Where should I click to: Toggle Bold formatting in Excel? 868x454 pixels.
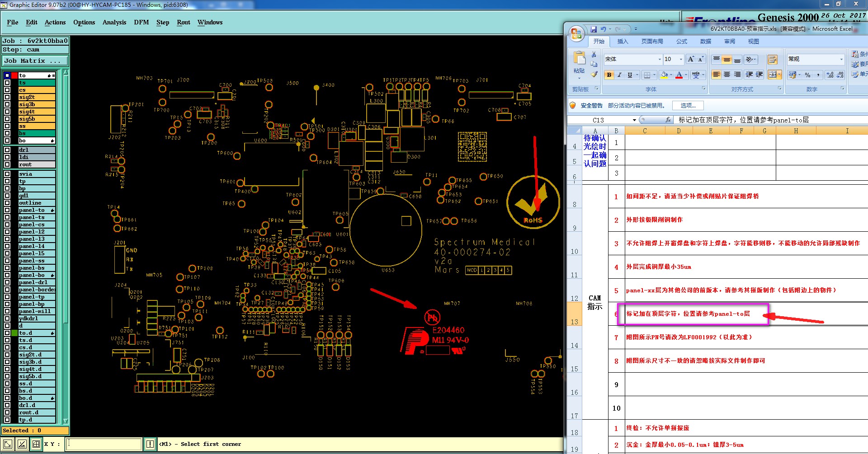coord(609,75)
